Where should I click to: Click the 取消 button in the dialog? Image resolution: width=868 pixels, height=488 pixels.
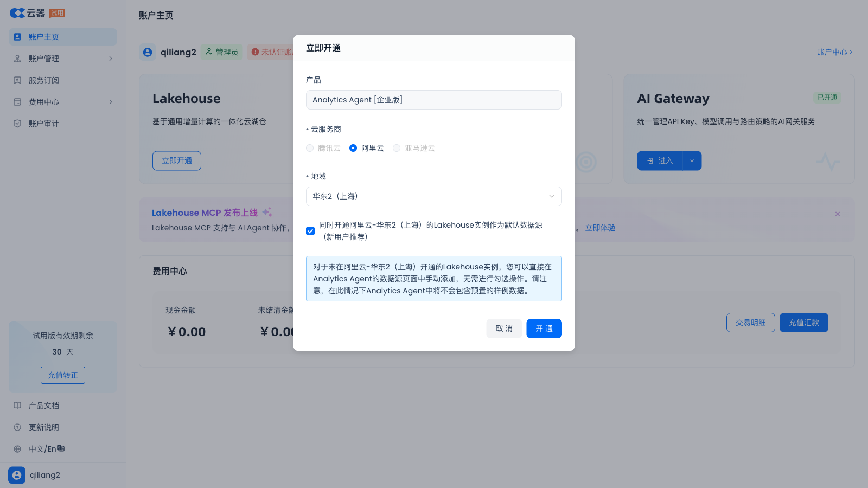coord(504,329)
